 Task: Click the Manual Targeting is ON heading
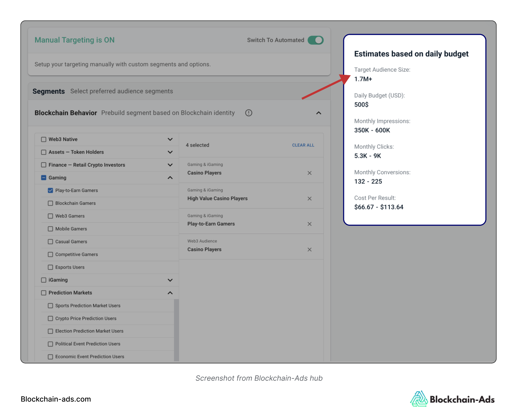click(74, 40)
